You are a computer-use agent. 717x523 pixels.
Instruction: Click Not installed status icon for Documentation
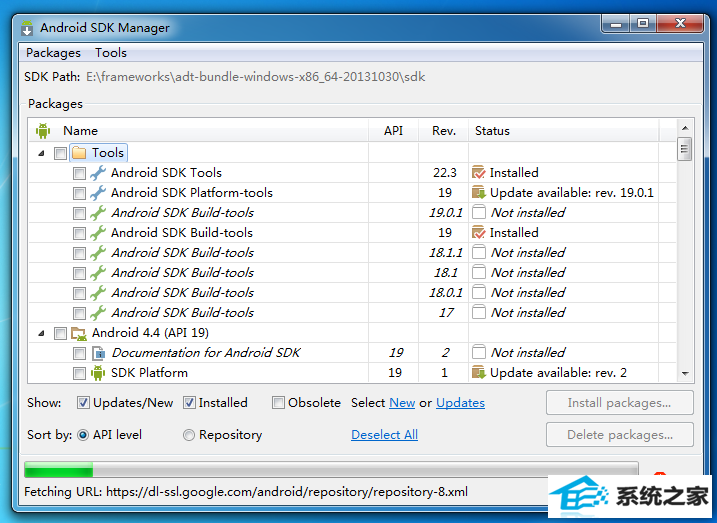pyautogui.click(x=478, y=352)
